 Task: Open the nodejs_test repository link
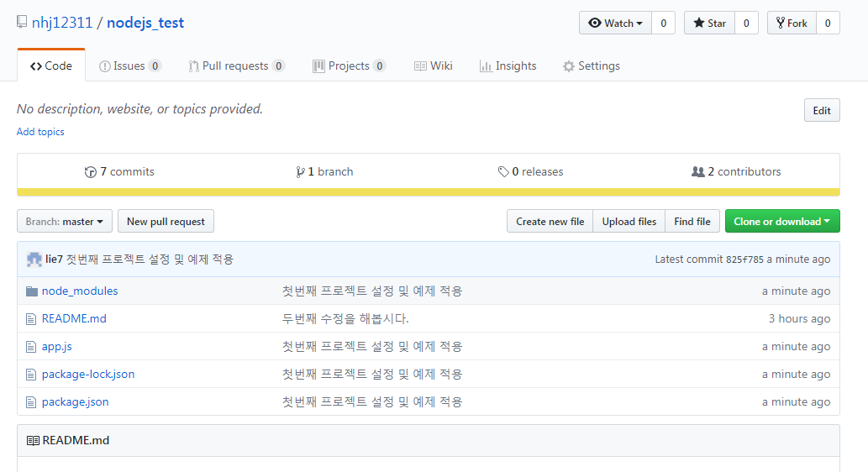pyautogui.click(x=145, y=23)
